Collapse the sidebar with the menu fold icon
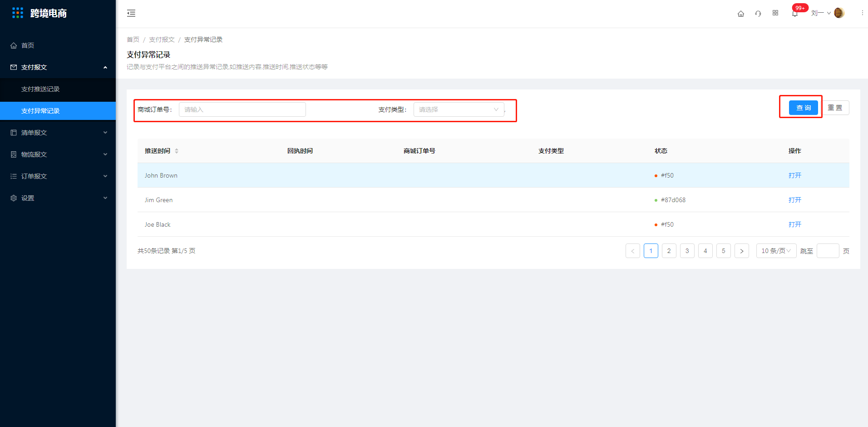The image size is (868, 427). coord(131,13)
